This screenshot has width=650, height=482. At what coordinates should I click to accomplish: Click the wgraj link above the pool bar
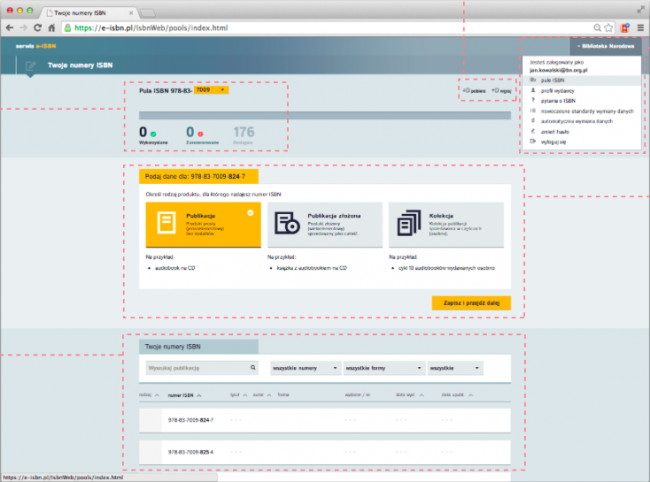(502, 90)
